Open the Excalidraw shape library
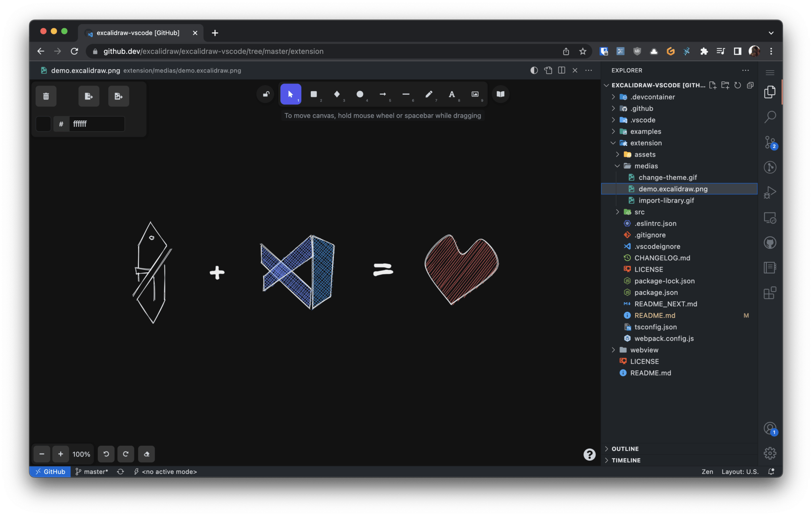The height and width of the screenshot is (516, 812). pos(500,94)
